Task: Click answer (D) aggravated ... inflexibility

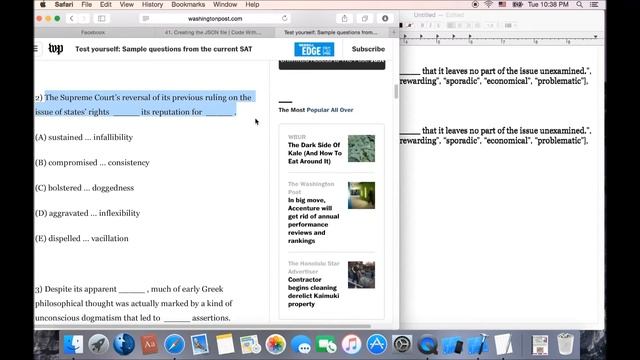Action: pyautogui.click(x=87, y=213)
